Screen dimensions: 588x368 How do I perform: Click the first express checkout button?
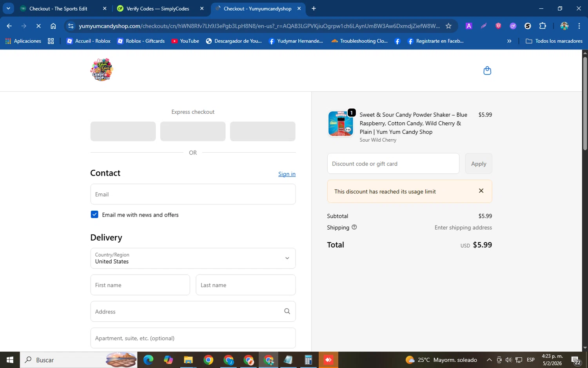click(x=123, y=131)
